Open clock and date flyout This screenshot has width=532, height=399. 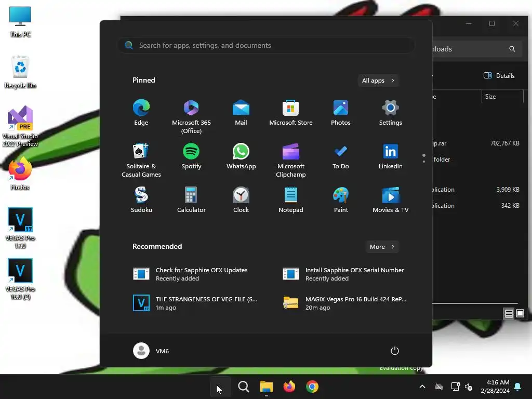click(x=495, y=387)
